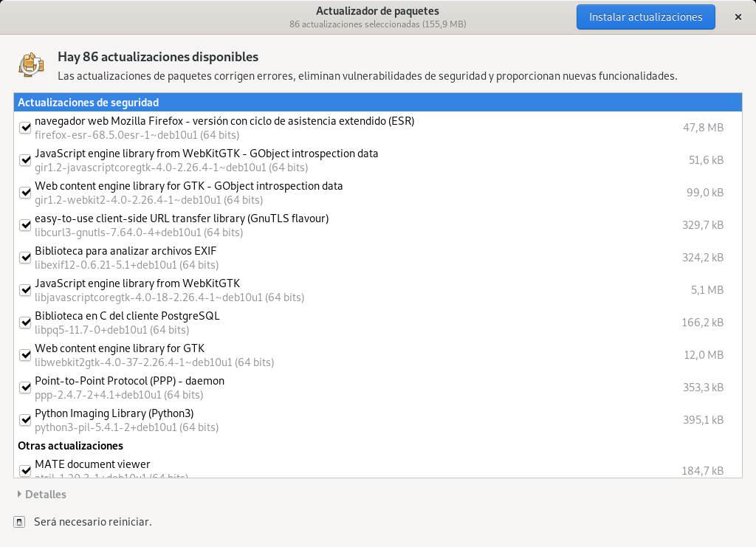Image resolution: width=756 pixels, height=547 pixels.
Task: Uncheck the PPP daemon update
Action: 24,388
